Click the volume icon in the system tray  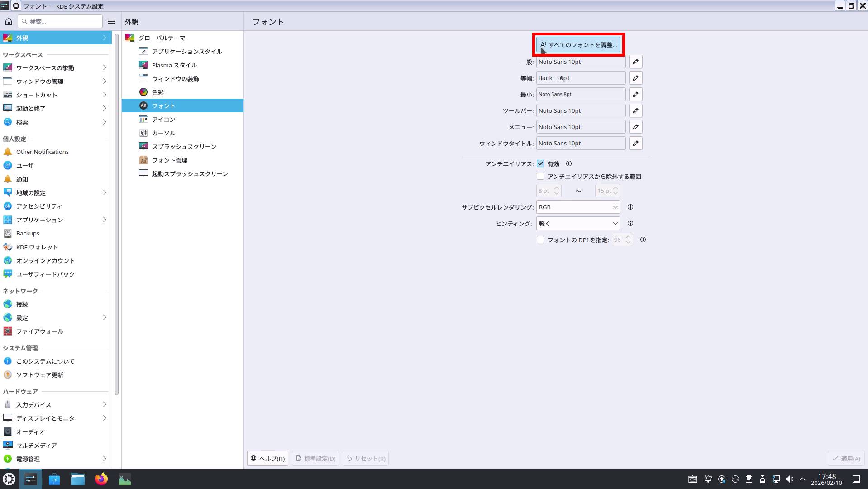(x=789, y=479)
